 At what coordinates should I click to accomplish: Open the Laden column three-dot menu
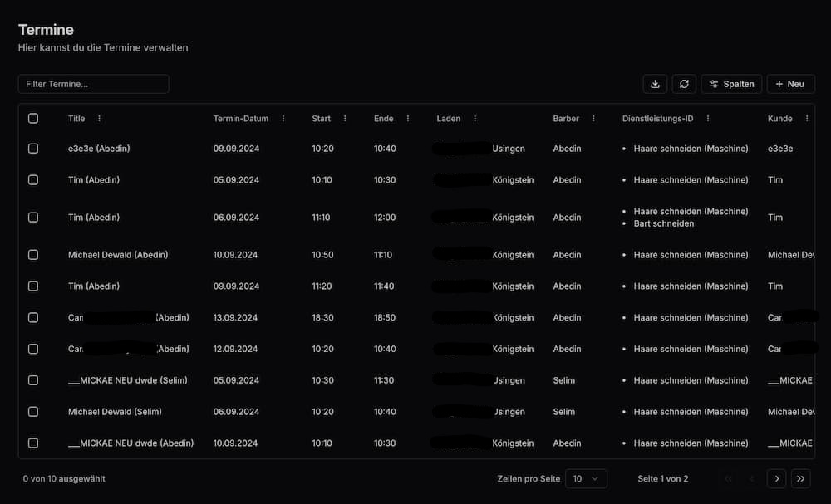(x=475, y=119)
